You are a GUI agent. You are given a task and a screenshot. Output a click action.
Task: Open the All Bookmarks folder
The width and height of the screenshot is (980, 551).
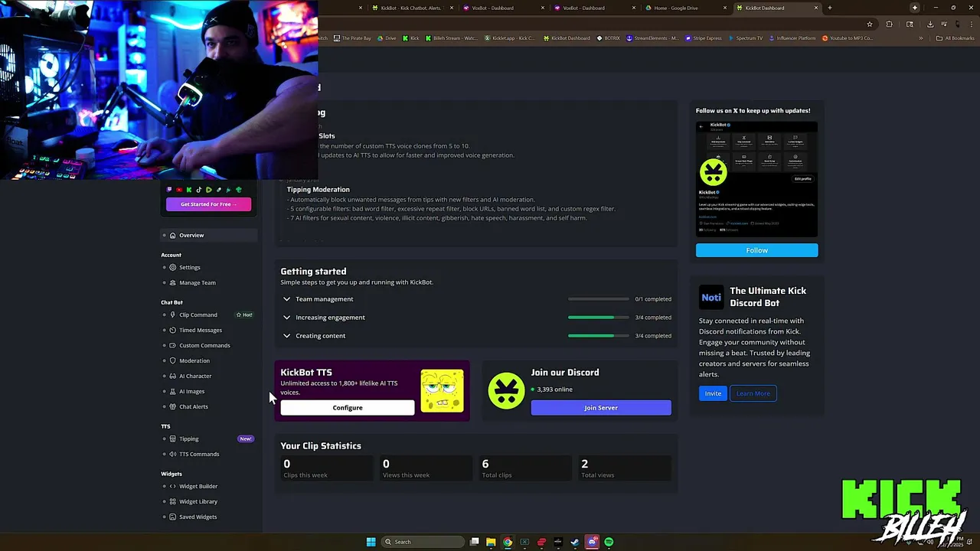(956, 38)
